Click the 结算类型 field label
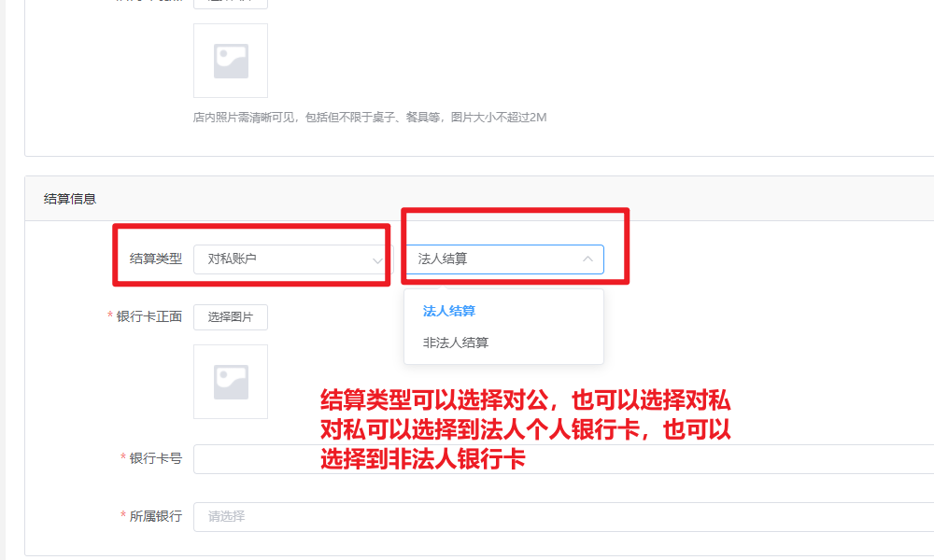Screen dimensions: 934x560 pyautogui.click(x=155, y=259)
